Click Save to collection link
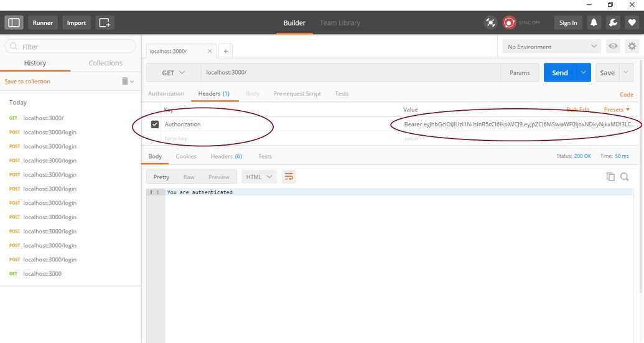Viewport: 644px width, 343px height. tap(27, 82)
